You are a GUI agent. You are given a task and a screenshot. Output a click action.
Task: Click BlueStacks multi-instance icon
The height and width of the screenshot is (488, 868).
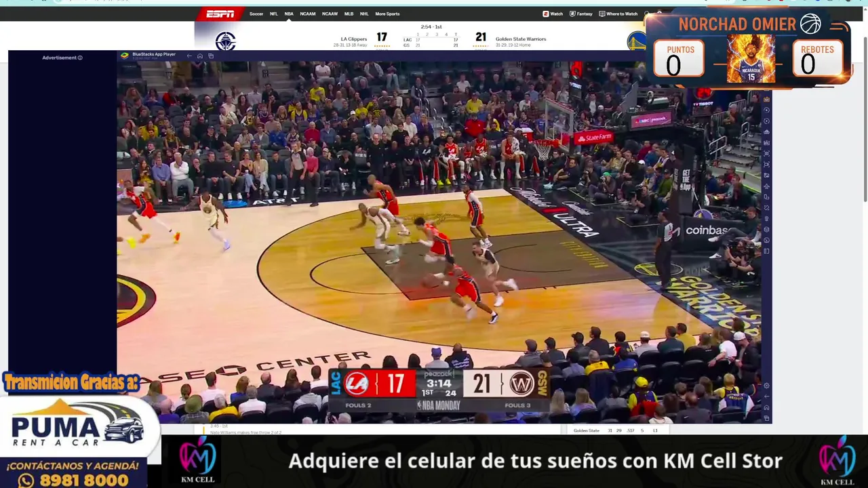[x=766, y=197]
